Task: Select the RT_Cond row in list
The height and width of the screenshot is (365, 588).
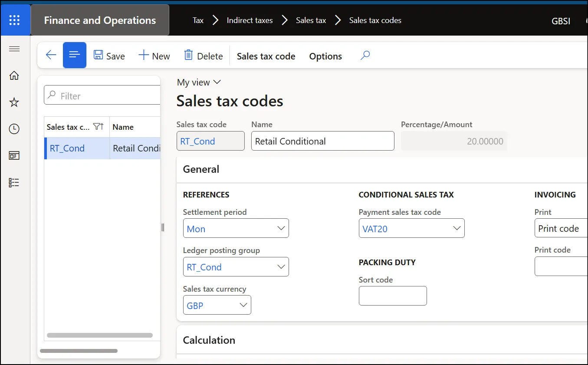Action: coord(102,148)
